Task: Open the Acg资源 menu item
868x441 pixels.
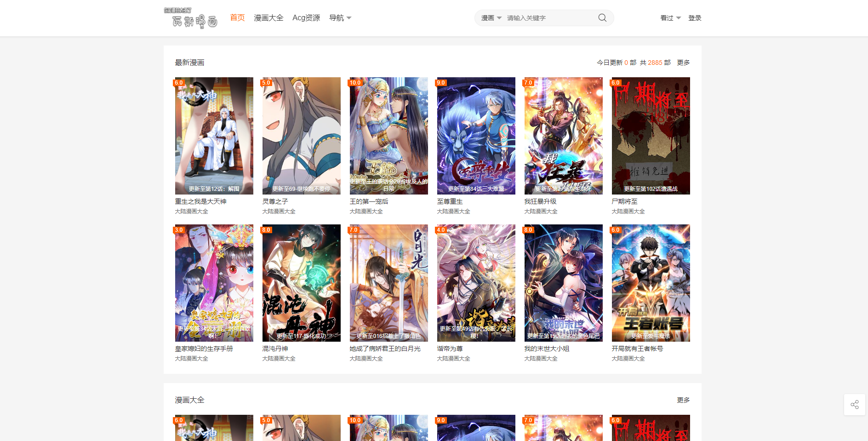Action: tap(306, 17)
